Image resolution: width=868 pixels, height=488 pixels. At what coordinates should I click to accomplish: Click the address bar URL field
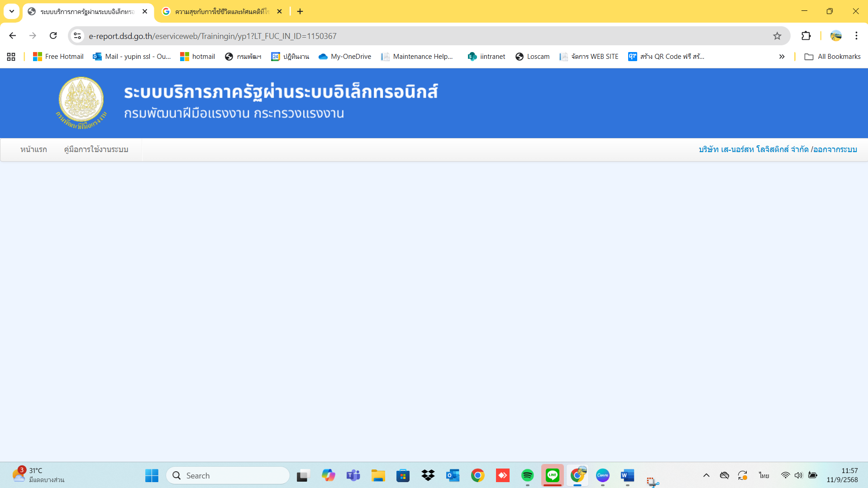click(x=425, y=36)
